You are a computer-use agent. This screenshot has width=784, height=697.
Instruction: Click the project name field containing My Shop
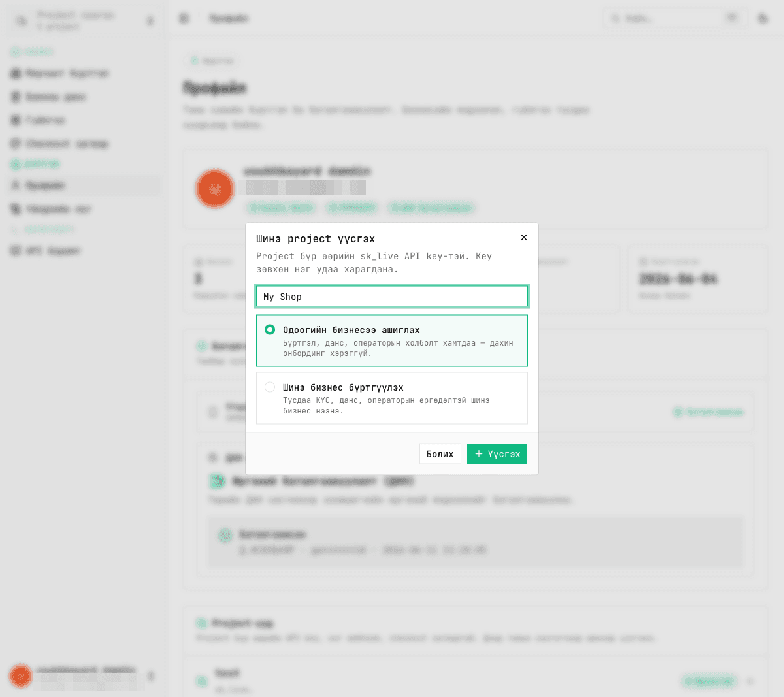(392, 297)
